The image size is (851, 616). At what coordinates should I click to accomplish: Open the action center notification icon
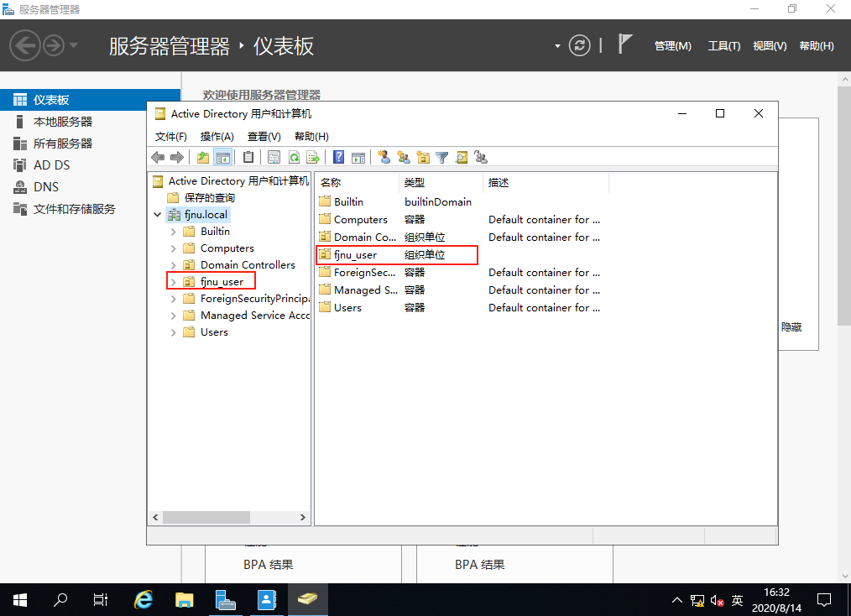point(824,600)
